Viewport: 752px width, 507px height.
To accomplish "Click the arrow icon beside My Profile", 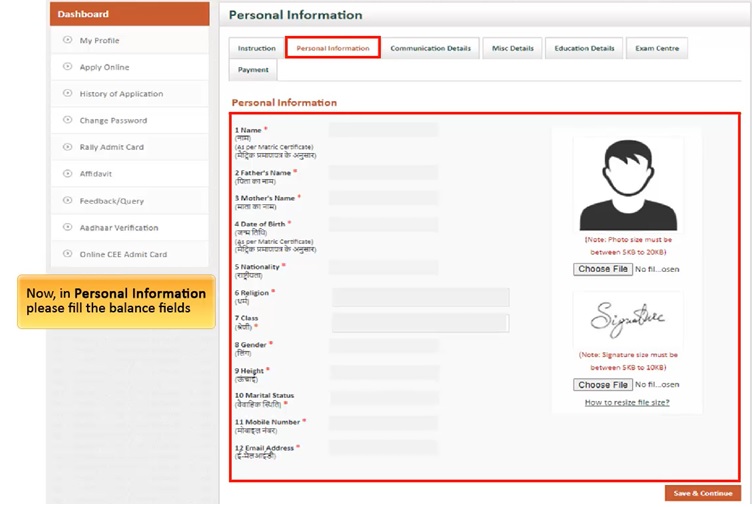I will 67,40.
